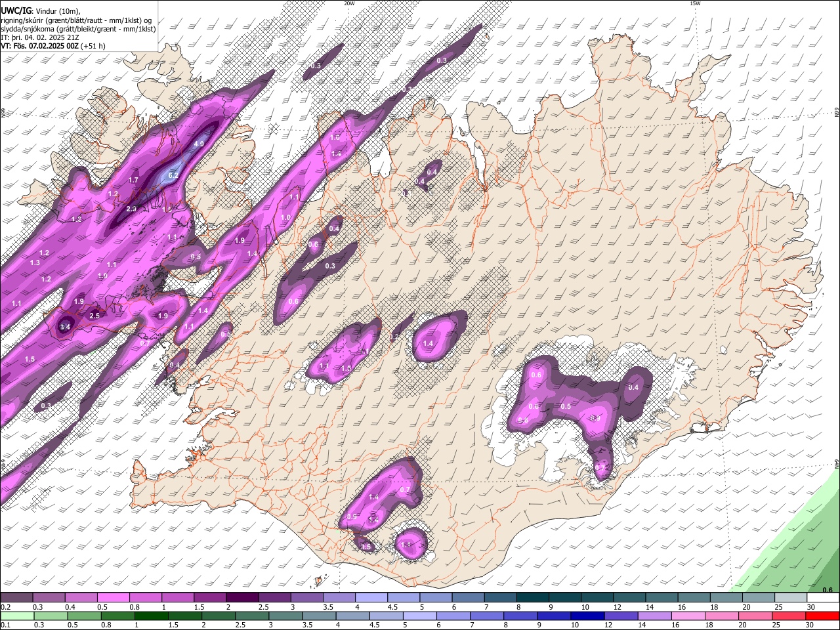This screenshot has width=840, height=630.
Task: Click the bright pink 0.5 swatch in the upper legend row
Action: (x=113, y=598)
